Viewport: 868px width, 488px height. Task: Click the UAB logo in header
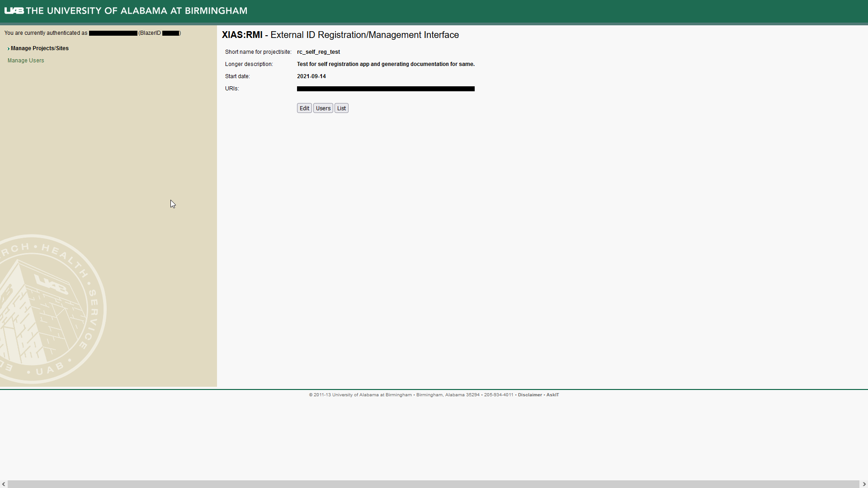click(x=14, y=10)
